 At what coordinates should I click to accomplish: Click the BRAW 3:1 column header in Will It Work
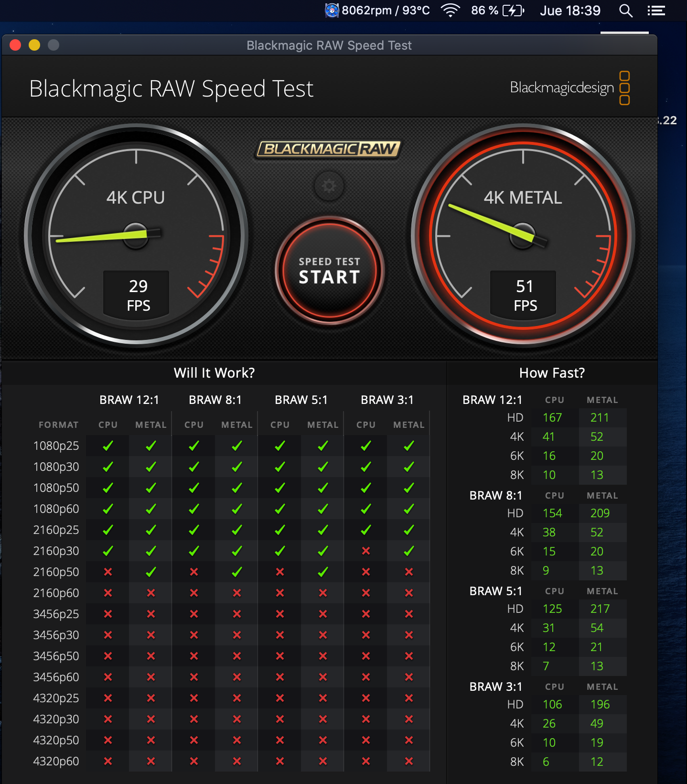tap(387, 400)
